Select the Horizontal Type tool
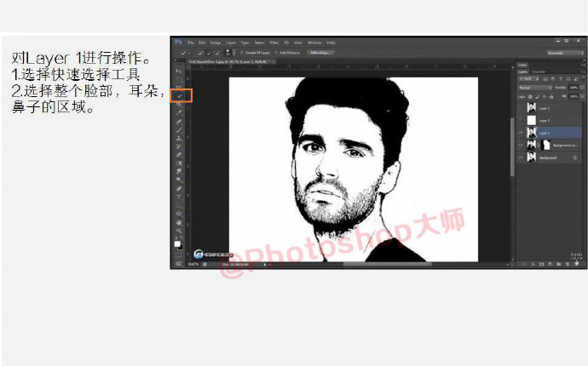The width and height of the screenshot is (588, 366). (x=178, y=197)
